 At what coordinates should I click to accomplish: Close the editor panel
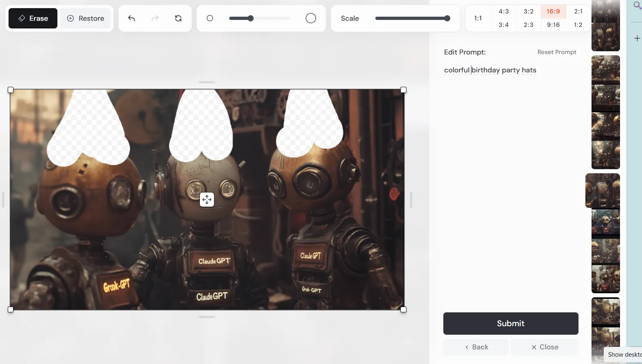coord(544,347)
